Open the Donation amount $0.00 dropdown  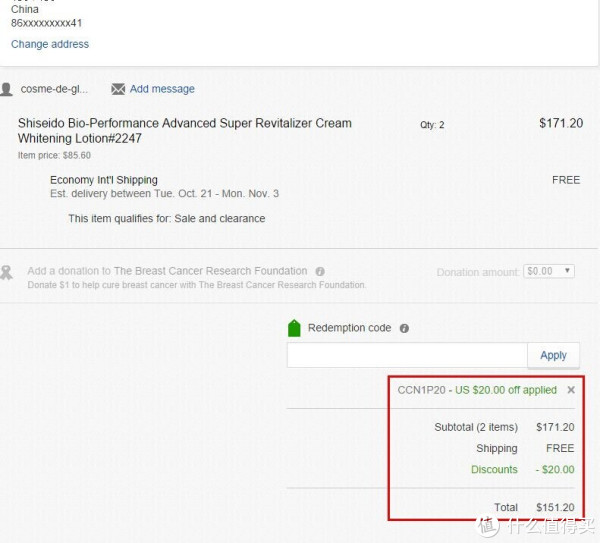[x=549, y=271]
